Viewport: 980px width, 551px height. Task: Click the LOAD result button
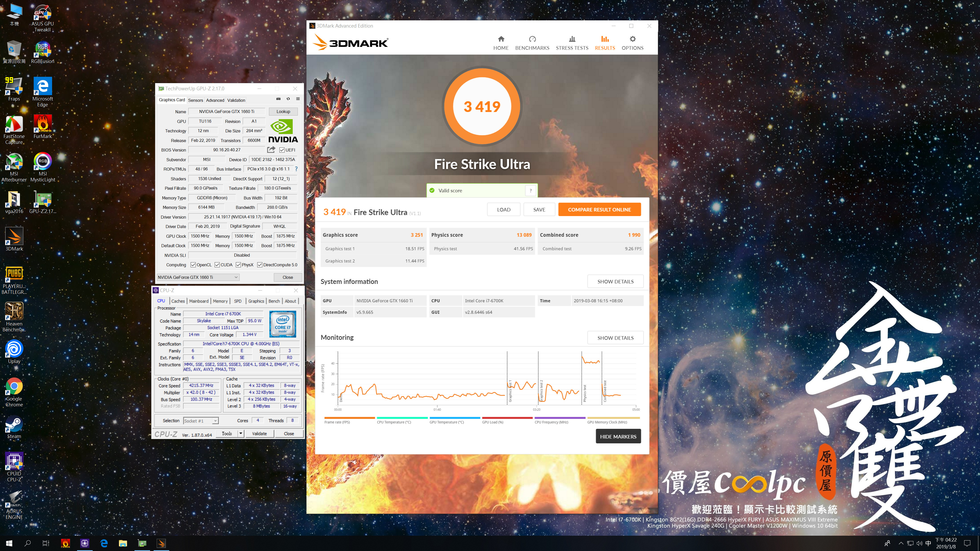[503, 209]
